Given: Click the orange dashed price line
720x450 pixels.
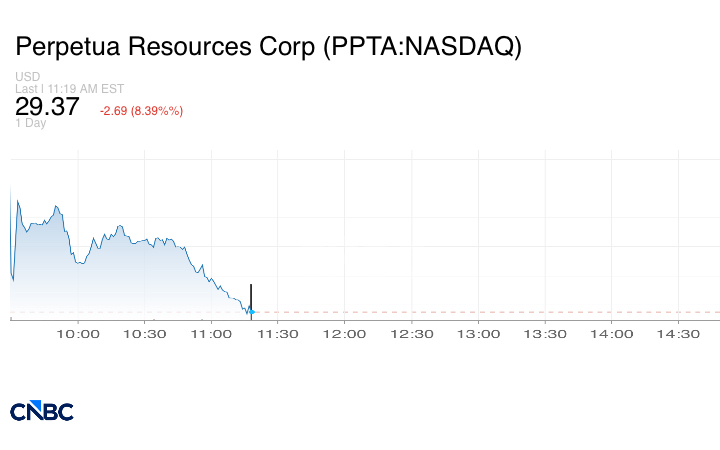Looking at the screenshot, I should coord(480,312).
